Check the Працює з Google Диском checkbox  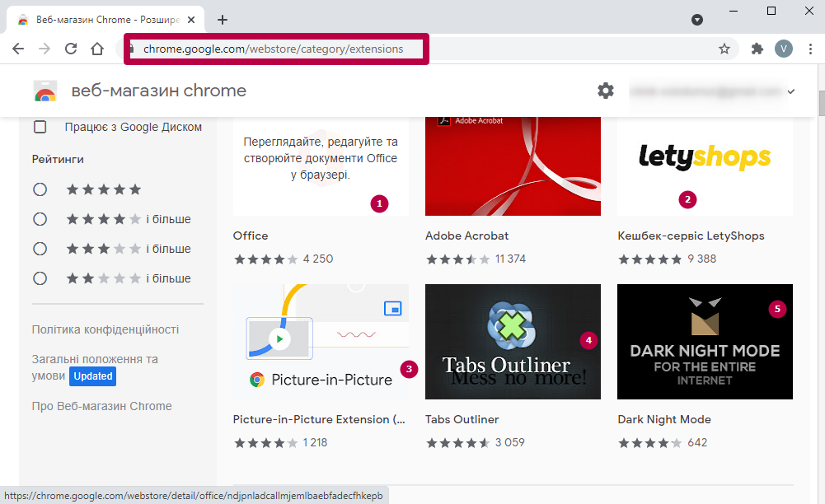pos(40,127)
